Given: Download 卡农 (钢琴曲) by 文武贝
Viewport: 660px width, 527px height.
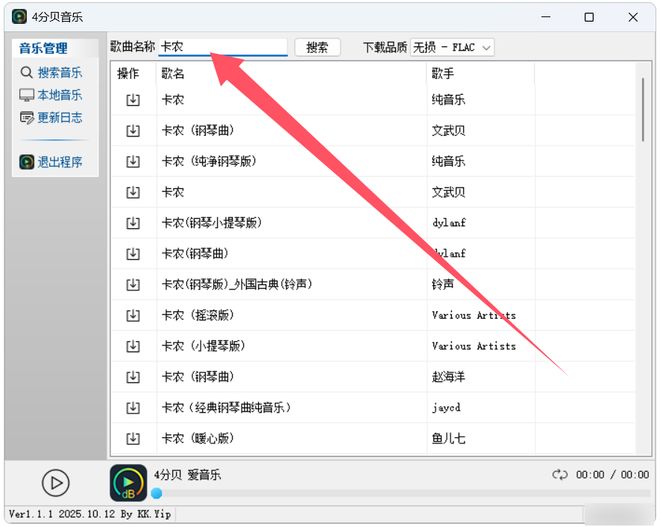Looking at the screenshot, I should (133, 131).
